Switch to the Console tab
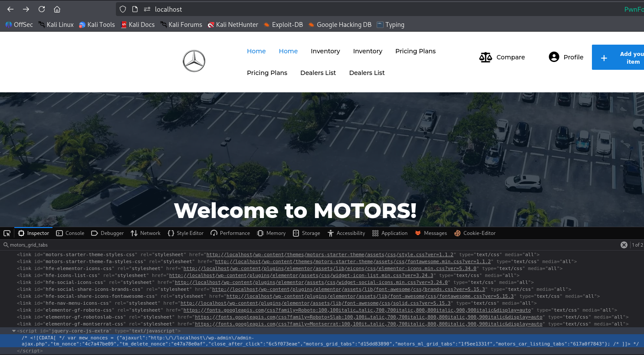 [70, 233]
